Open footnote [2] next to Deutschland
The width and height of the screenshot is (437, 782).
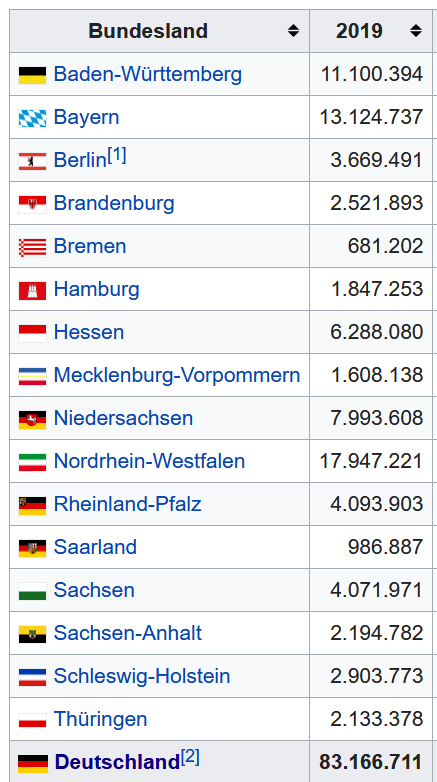[190, 758]
